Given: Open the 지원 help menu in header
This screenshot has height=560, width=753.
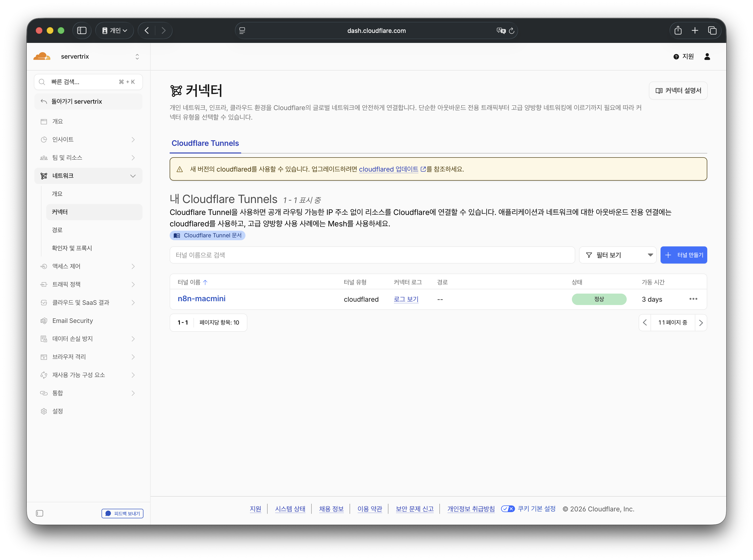Looking at the screenshot, I should coord(683,57).
